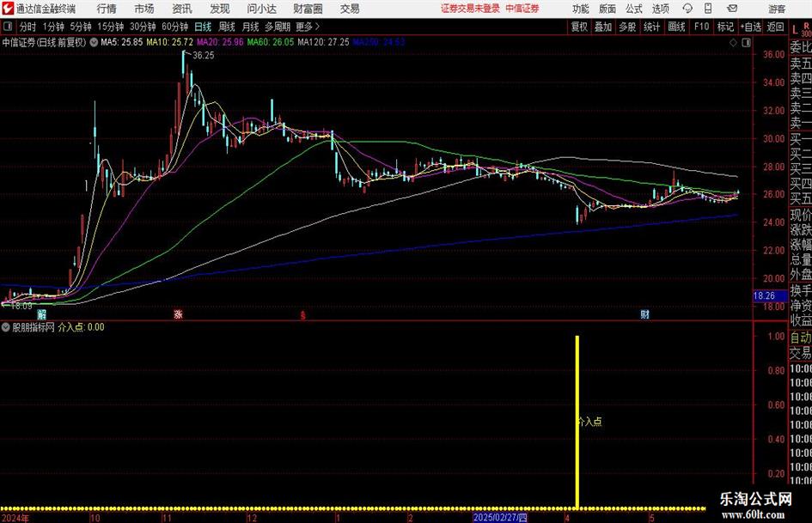
Task: Switch to the 5分钟 period tab
Action: pos(81,27)
